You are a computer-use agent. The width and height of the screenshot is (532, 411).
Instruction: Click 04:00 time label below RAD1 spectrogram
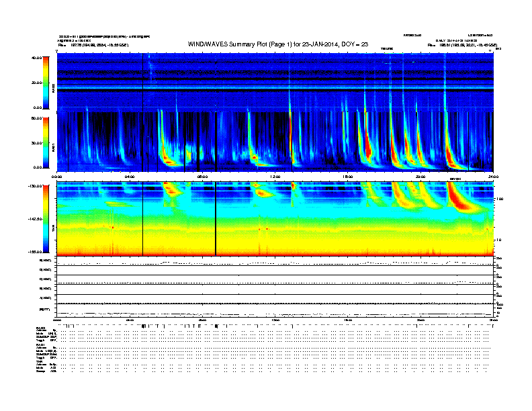point(130,177)
